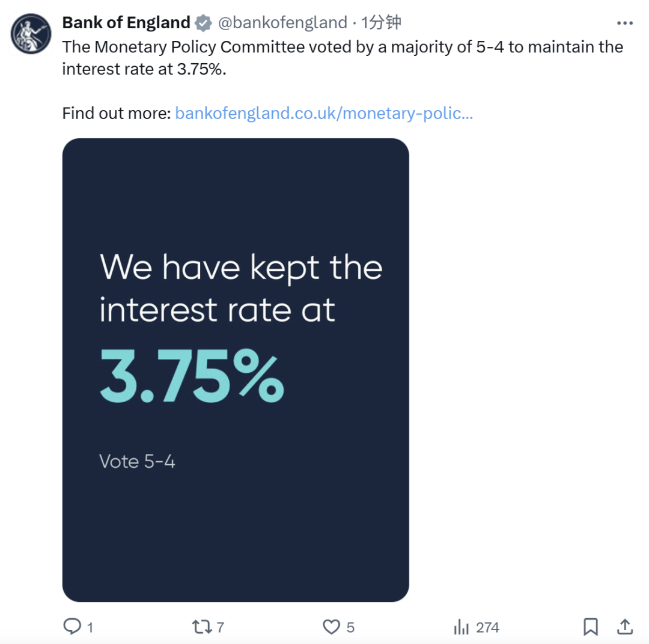Click the view count "274"

click(x=487, y=627)
